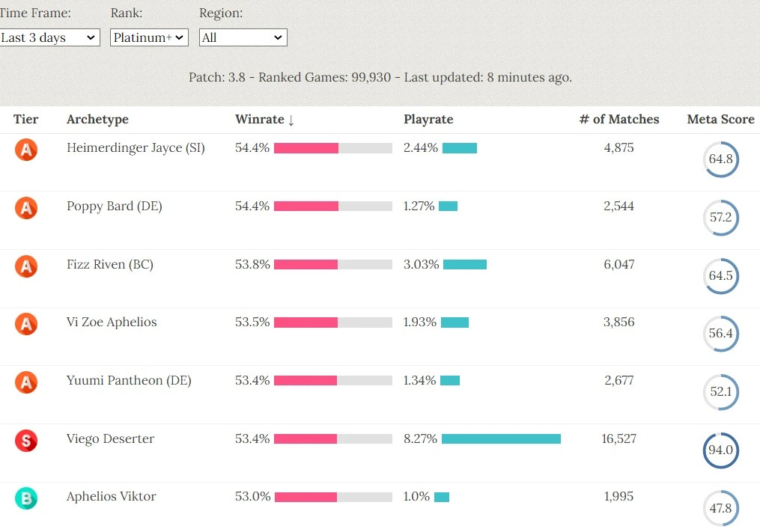Click the 64.8 meta score circle

point(721,159)
